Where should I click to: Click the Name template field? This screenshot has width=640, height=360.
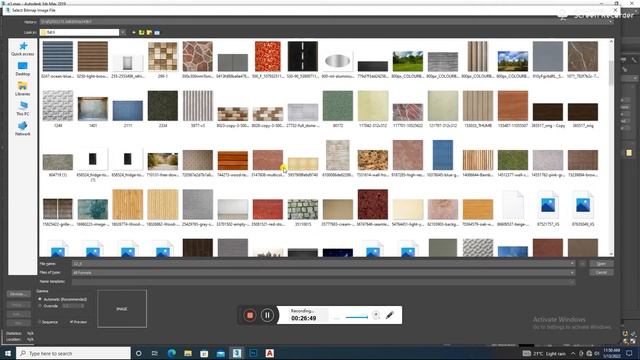pos(323,282)
